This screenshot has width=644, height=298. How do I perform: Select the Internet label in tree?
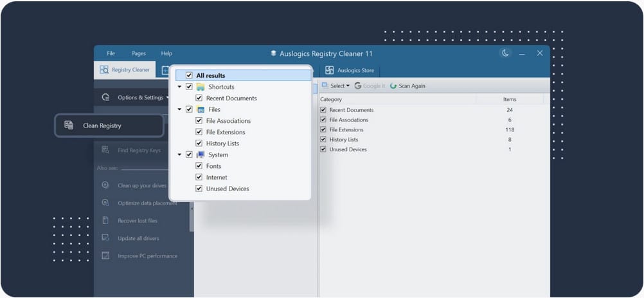(217, 177)
